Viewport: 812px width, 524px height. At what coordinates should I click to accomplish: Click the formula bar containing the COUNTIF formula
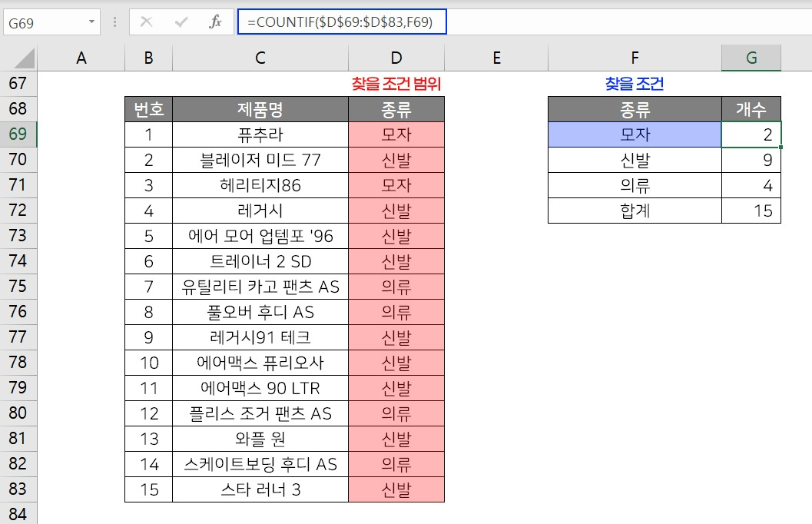coord(346,22)
